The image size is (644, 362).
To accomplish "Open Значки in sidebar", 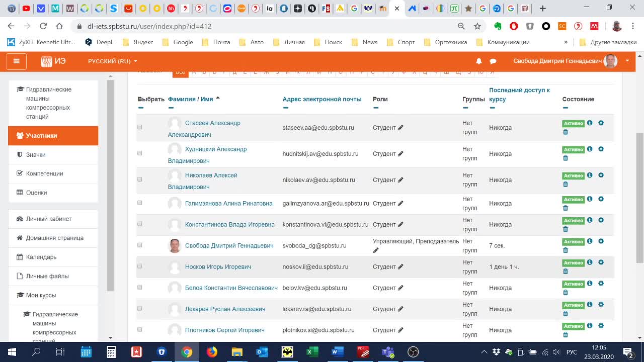I will [53, 155].
